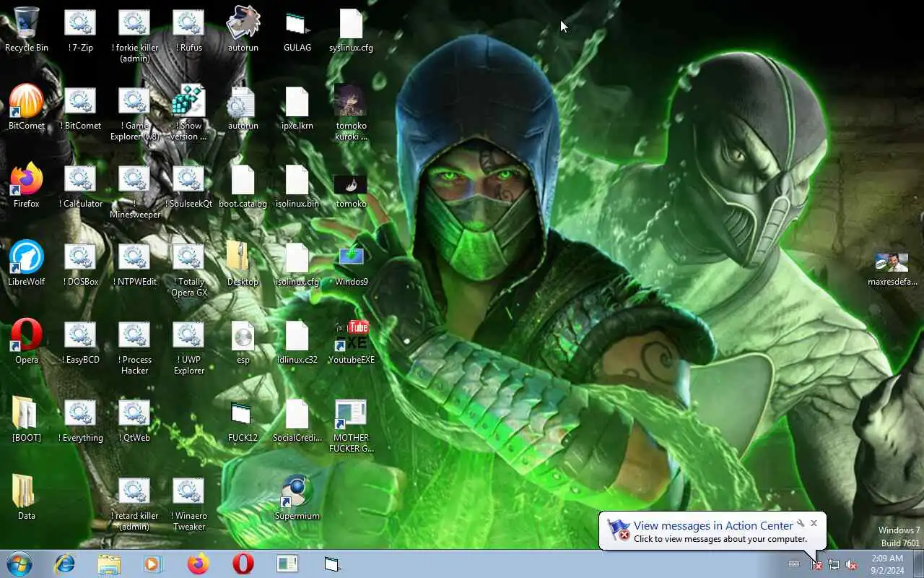Select the autorun icon with wolf picture
Screen dimensions: 924x578
[x=243, y=30]
